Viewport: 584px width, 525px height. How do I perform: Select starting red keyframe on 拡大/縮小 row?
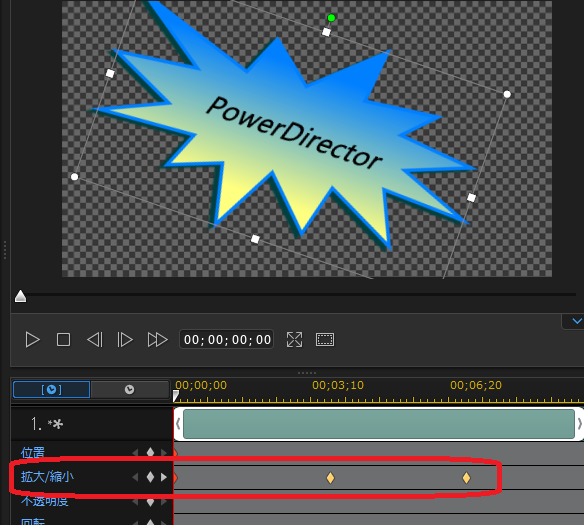(175, 478)
